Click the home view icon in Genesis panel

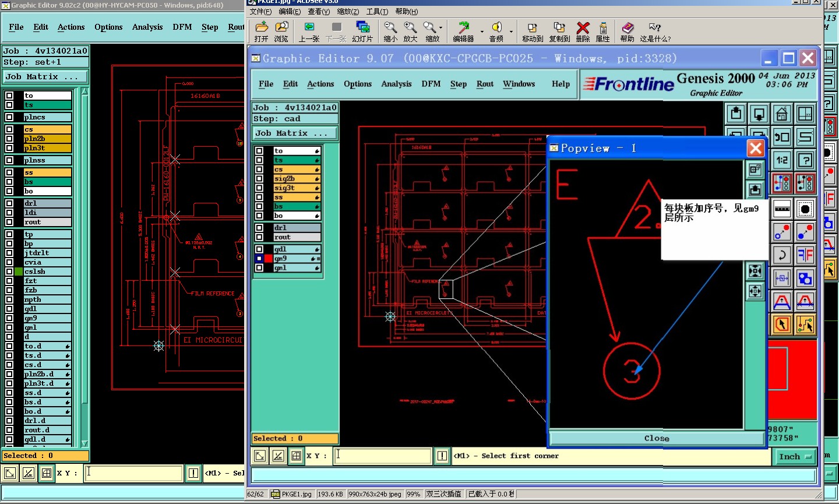[x=782, y=114]
